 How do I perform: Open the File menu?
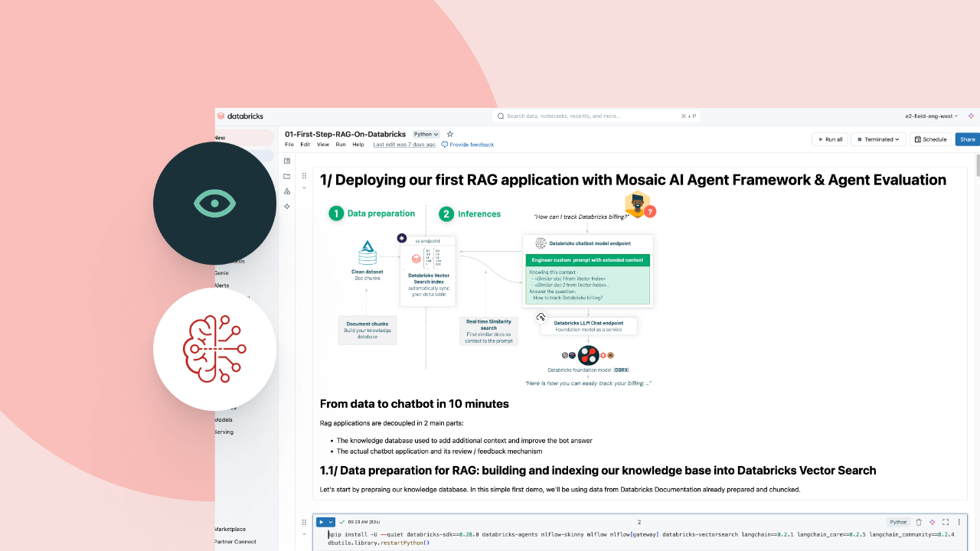click(x=289, y=145)
